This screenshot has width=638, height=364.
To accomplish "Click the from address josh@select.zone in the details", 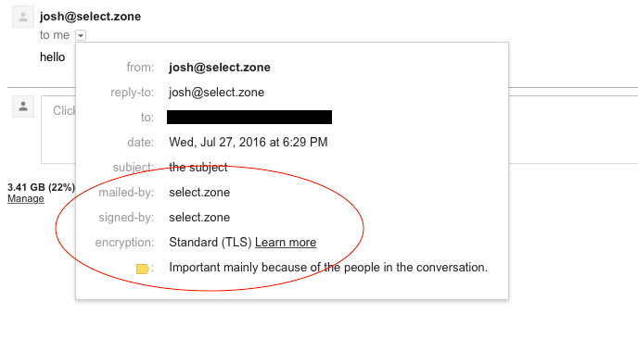I will point(220,68).
